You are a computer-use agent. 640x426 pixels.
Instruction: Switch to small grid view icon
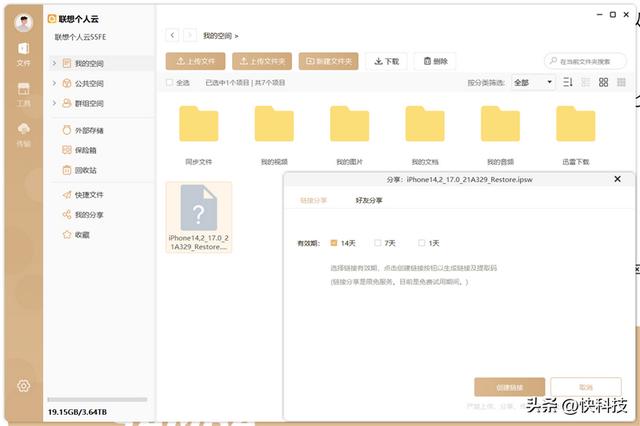tap(621, 82)
